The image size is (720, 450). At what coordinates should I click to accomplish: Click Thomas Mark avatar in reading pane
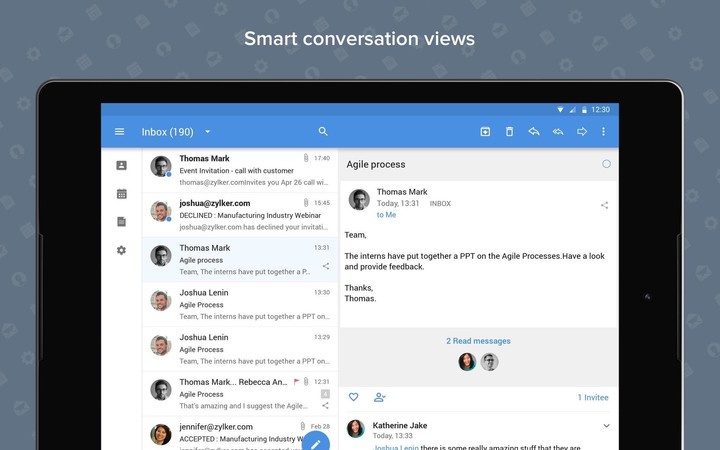[x=359, y=200]
